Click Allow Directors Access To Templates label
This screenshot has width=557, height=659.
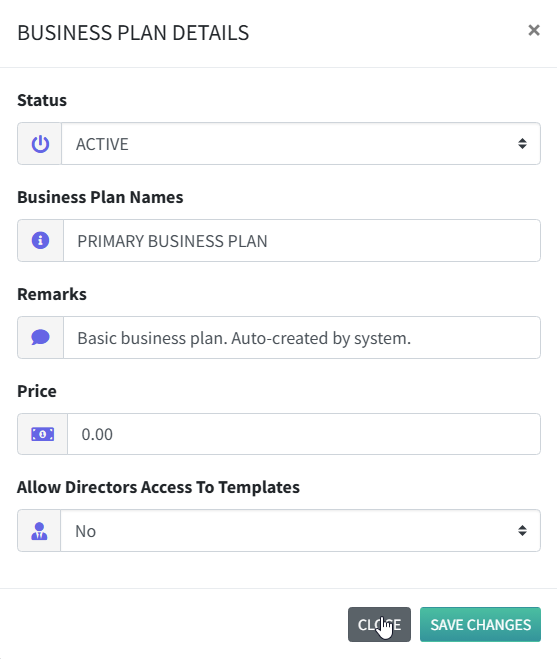click(x=158, y=487)
